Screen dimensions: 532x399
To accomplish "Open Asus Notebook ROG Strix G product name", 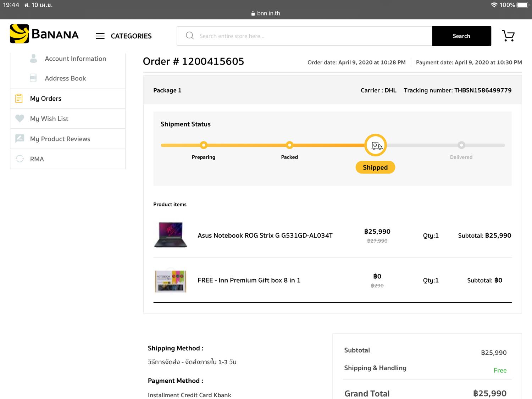I will tap(265, 235).
